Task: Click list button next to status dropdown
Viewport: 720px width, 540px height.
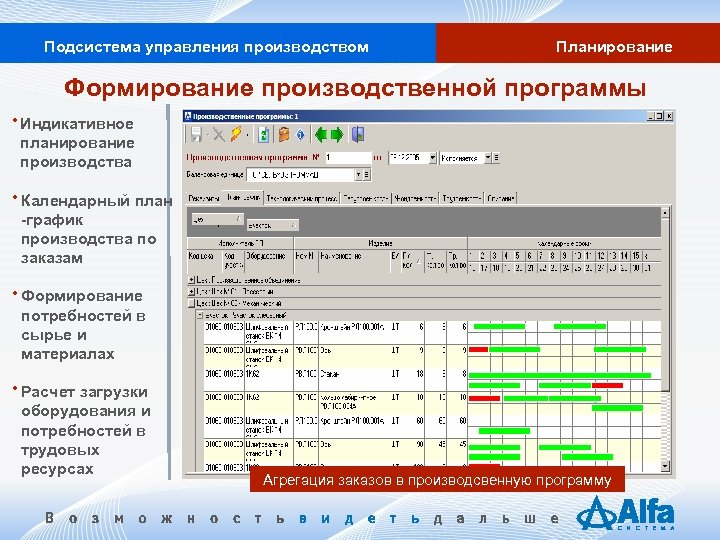Action: point(496,158)
